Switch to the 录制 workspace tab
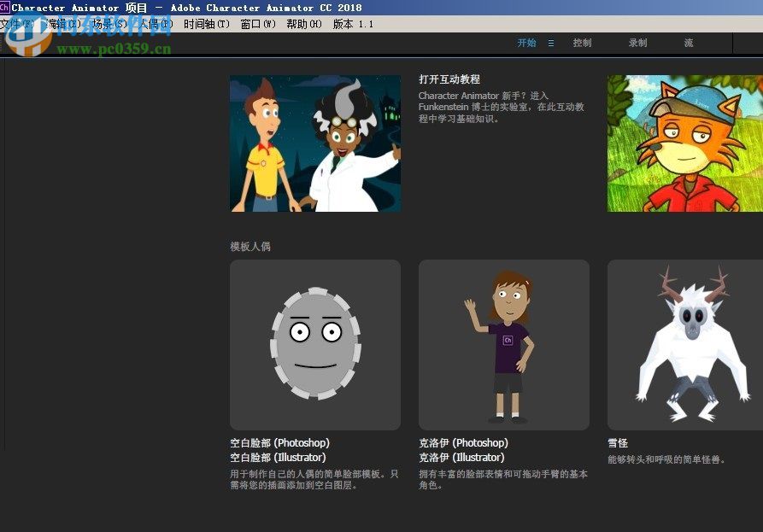This screenshot has width=763, height=532. coord(638,43)
